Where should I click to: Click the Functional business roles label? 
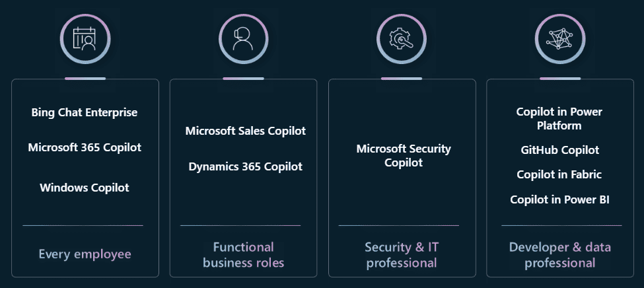(244, 255)
